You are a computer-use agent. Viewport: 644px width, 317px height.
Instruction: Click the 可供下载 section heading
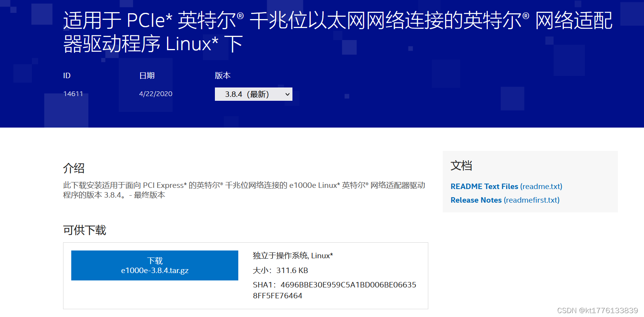click(84, 230)
